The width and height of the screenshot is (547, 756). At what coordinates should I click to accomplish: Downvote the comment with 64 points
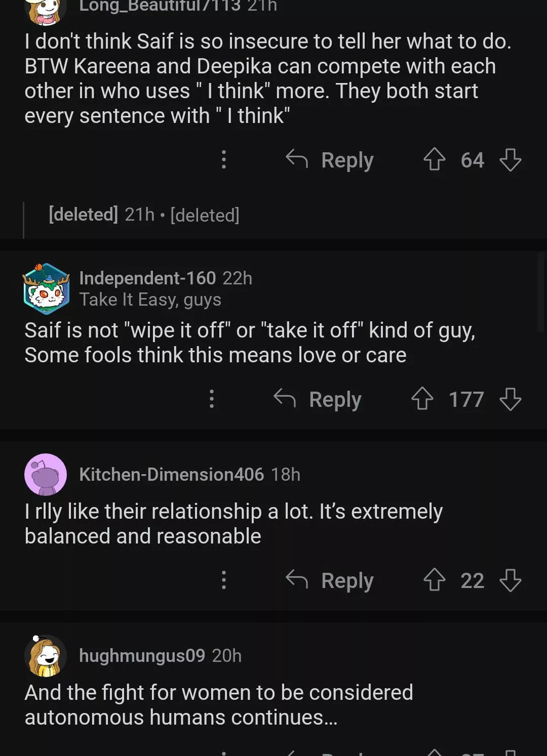pos(510,159)
